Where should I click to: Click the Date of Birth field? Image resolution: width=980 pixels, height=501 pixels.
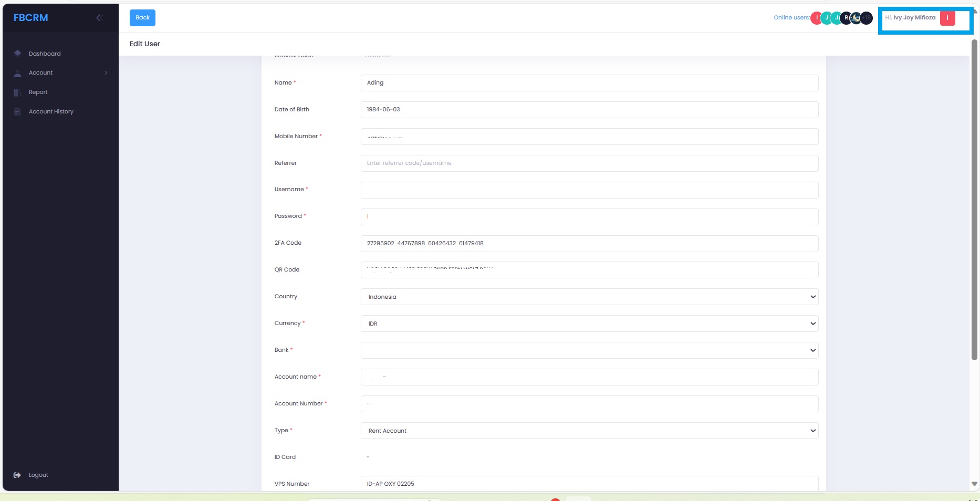[589, 110]
